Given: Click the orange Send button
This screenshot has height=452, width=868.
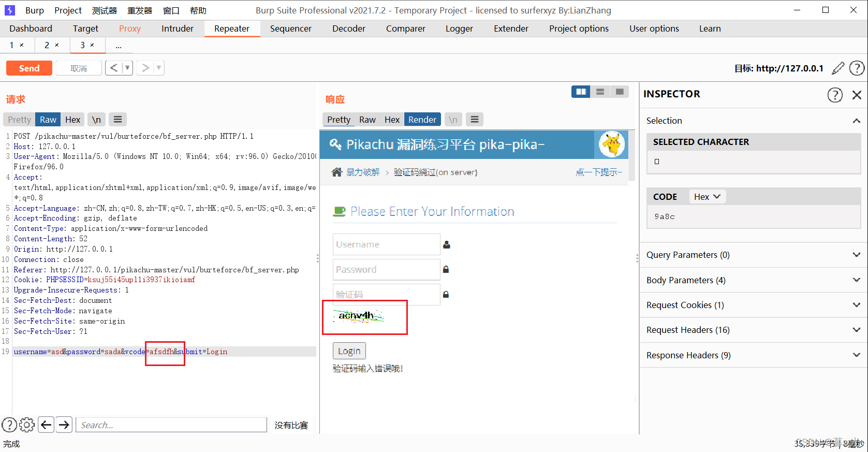Looking at the screenshot, I should click(x=29, y=68).
